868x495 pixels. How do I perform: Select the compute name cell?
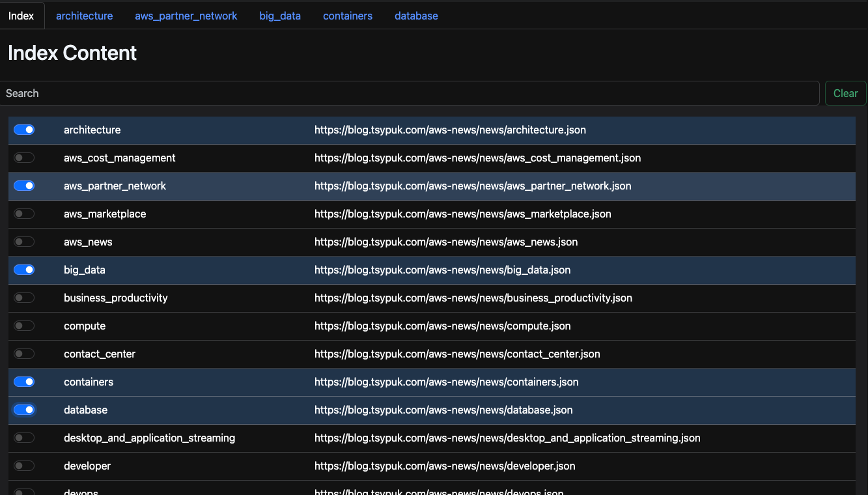85,326
